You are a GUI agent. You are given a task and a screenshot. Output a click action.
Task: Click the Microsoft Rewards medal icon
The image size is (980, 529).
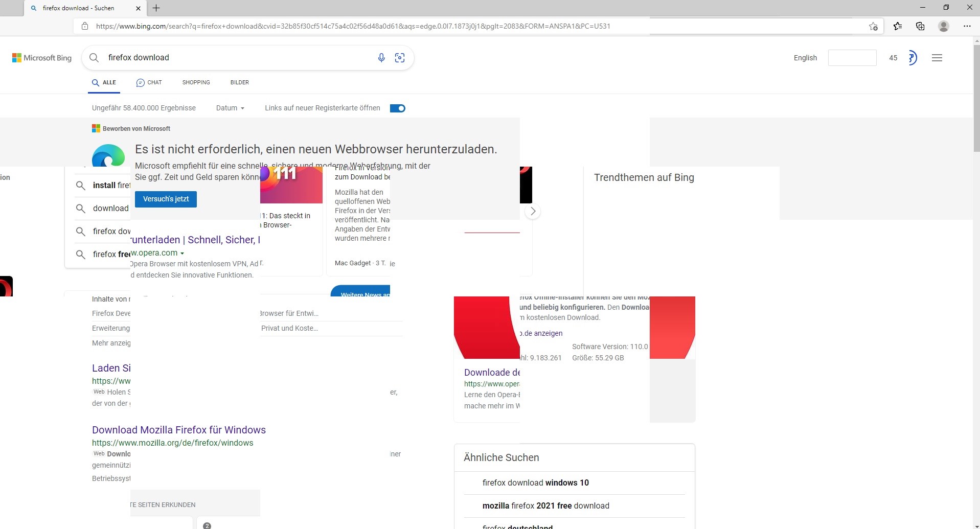[913, 58]
